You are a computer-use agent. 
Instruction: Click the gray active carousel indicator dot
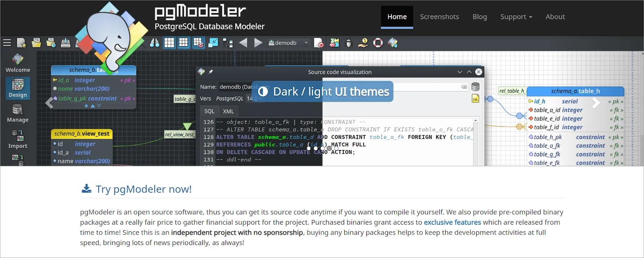pos(329,148)
